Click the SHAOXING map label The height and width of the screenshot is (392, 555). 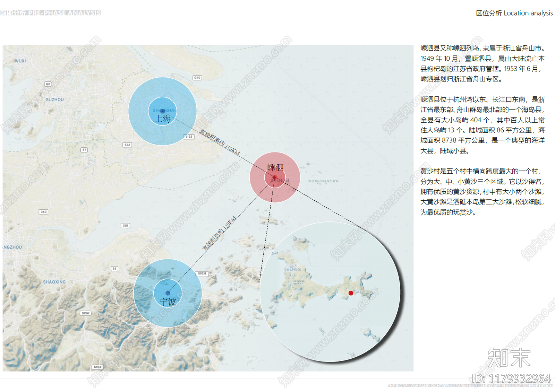click(54, 282)
